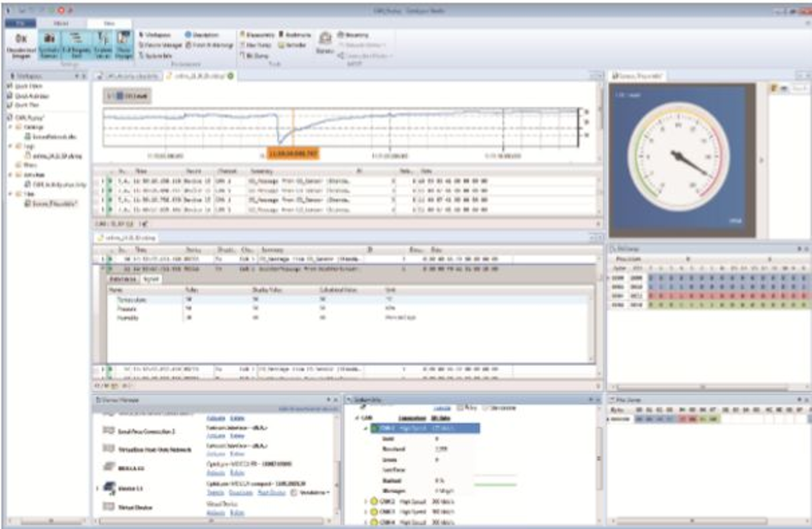Select the .dbc file under Catalogs
The width and height of the screenshot is (812, 529).
click(51, 136)
